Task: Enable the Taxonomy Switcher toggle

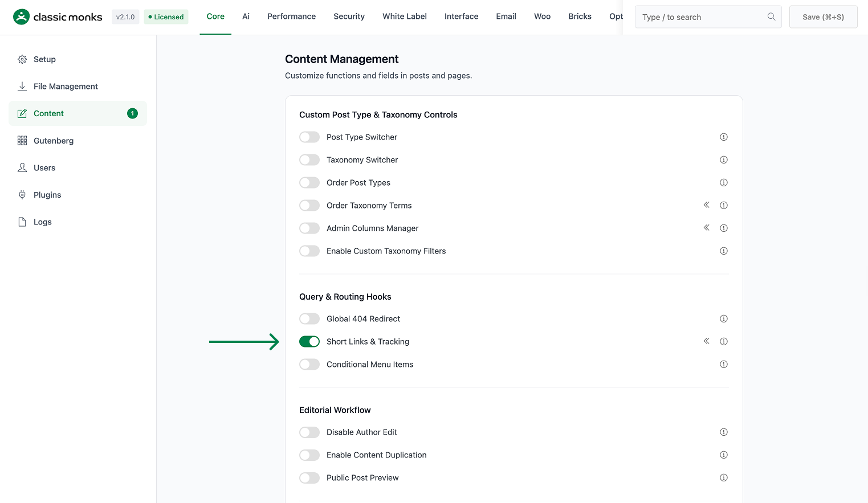Action: pos(309,160)
